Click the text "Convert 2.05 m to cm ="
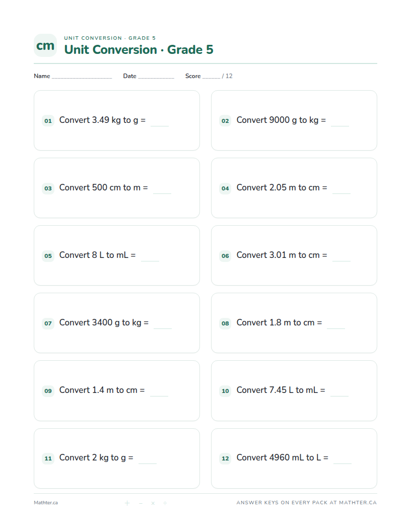This screenshot has height=532, width=411. click(282, 187)
